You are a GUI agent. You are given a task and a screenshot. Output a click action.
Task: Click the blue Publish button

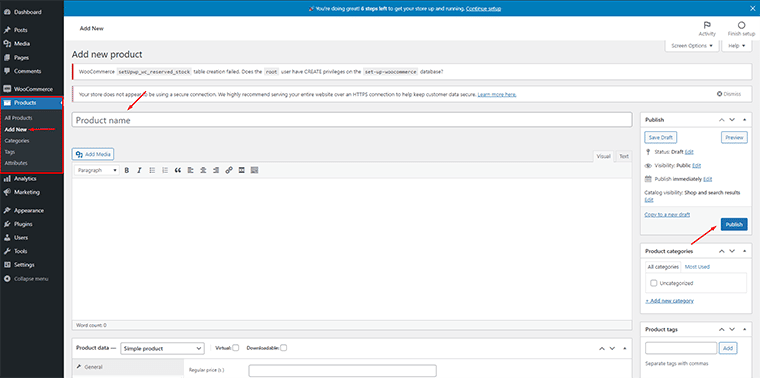tap(734, 224)
